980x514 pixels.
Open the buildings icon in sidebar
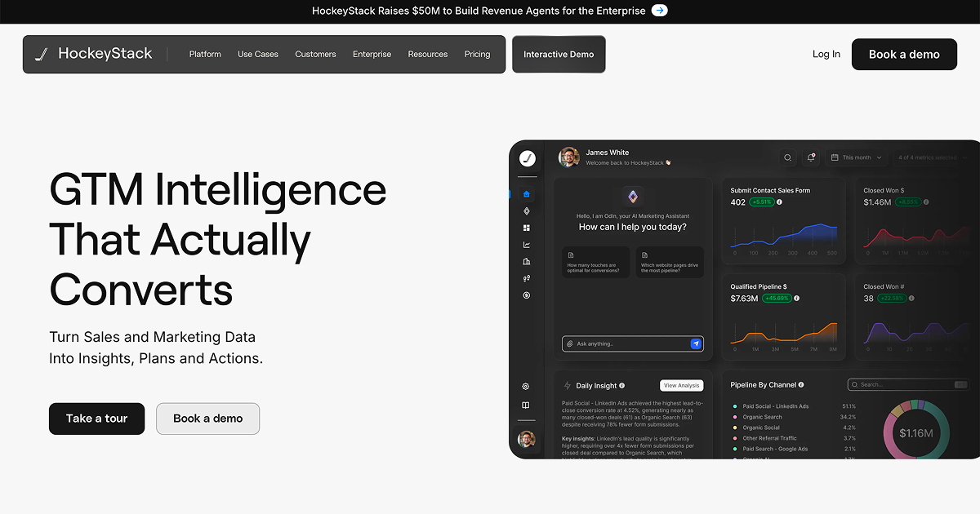click(527, 261)
